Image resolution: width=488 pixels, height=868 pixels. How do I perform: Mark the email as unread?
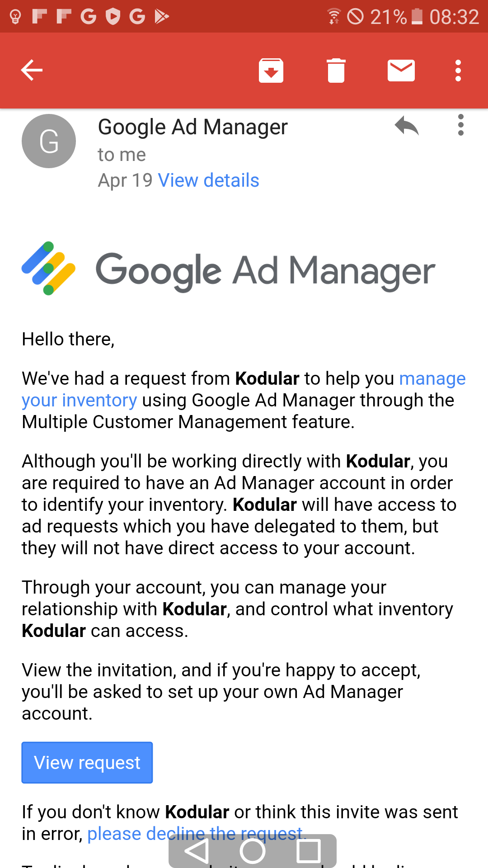(401, 71)
